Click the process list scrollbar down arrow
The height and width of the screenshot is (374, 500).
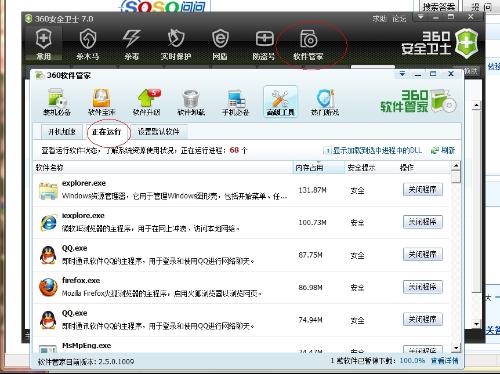click(456, 349)
